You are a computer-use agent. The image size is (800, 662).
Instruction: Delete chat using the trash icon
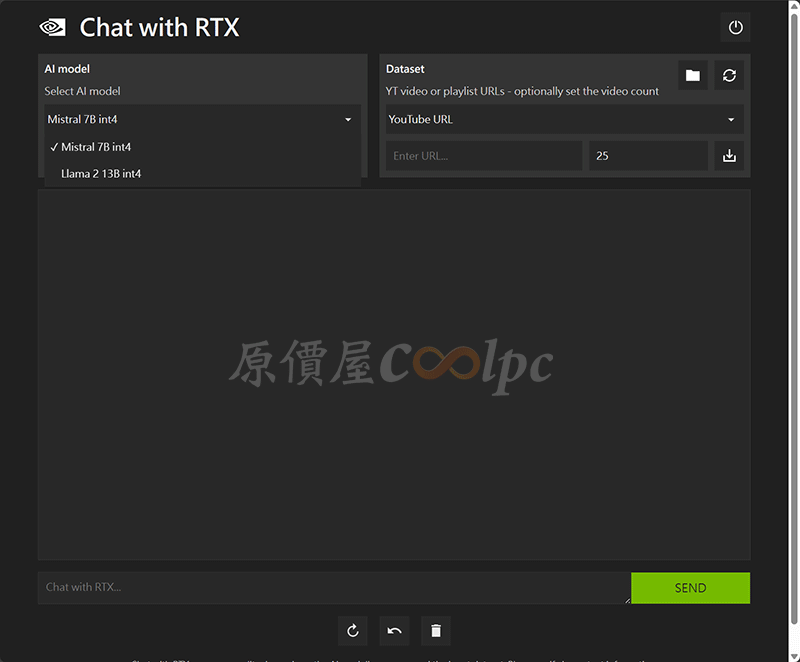[436, 631]
